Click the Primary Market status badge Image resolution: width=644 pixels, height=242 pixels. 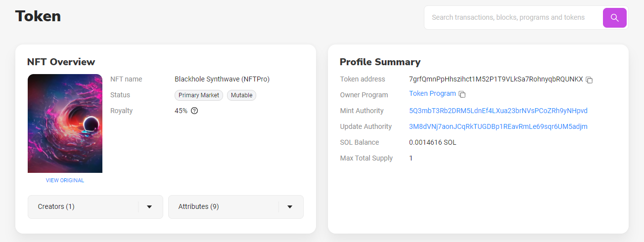[x=199, y=95]
